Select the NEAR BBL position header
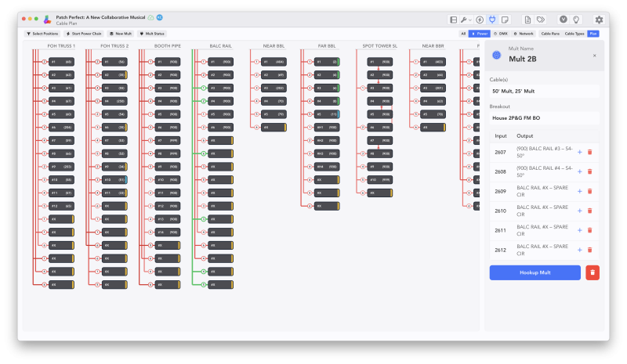 (274, 46)
